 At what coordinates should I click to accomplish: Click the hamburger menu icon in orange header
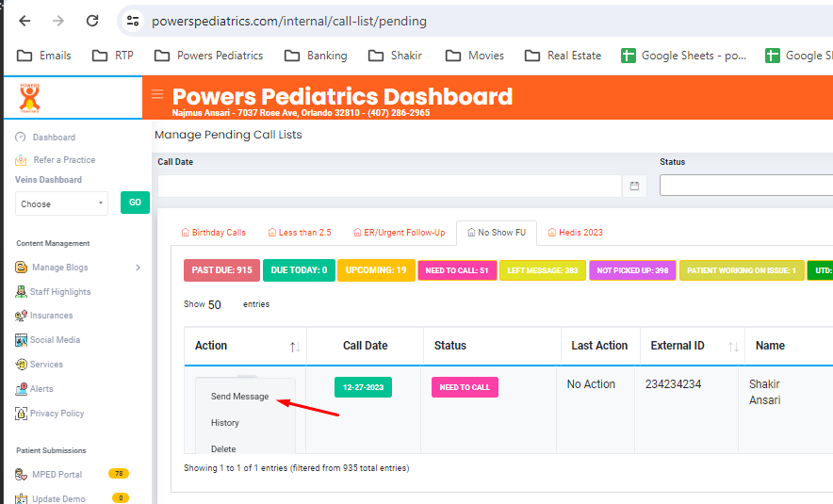157,94
